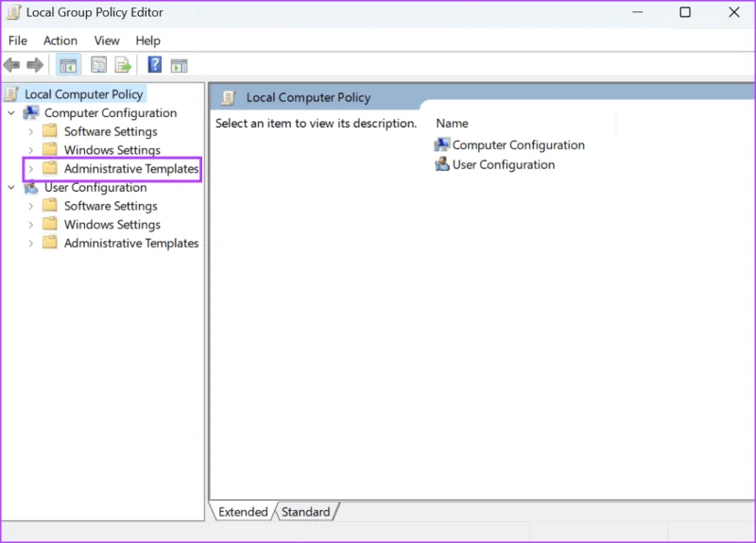756x543 pixels.
Task: Expand Software Settings under User Configuration
Action: [31, 206]
